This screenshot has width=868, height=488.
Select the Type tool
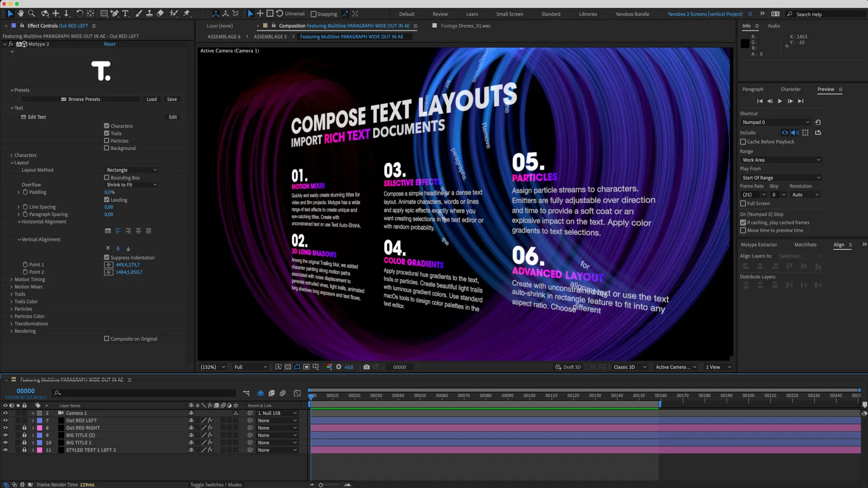tap(125, 14)
